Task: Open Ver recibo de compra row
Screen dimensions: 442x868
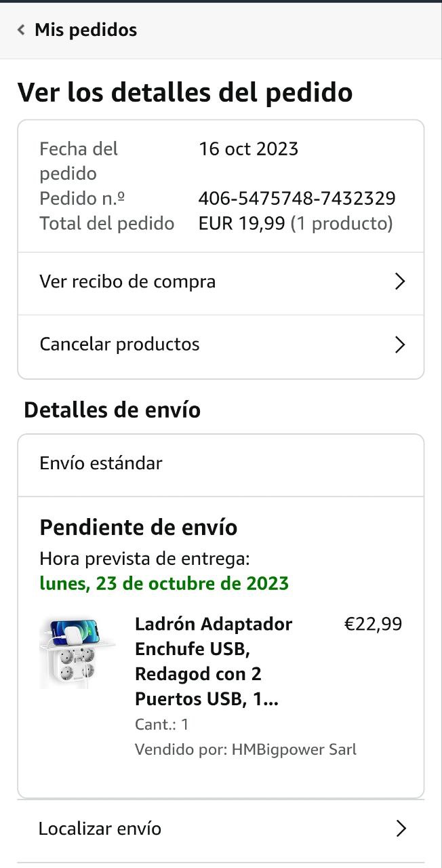Action: point(127,282)
